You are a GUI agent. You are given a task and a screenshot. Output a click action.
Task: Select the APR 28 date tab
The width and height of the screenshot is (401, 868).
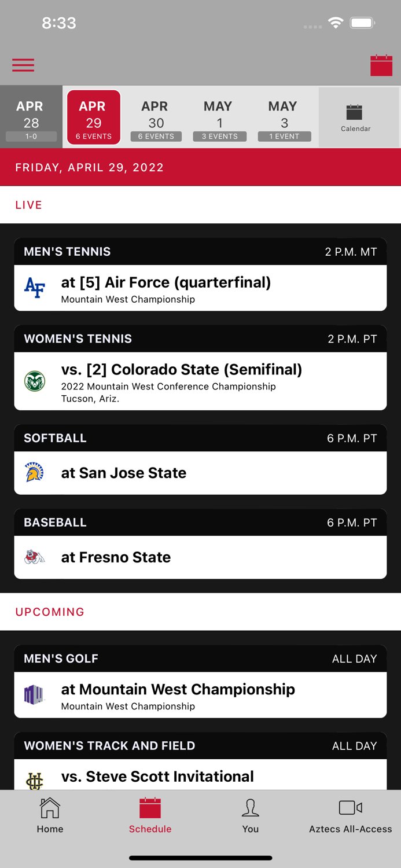pyautogui.click(x=30, y=117)
